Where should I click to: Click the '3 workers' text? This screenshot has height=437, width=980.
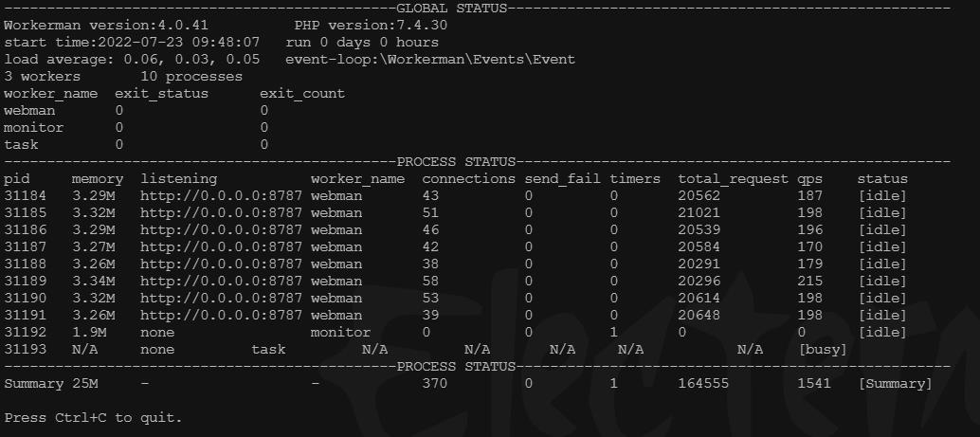[x=43, y=76]
